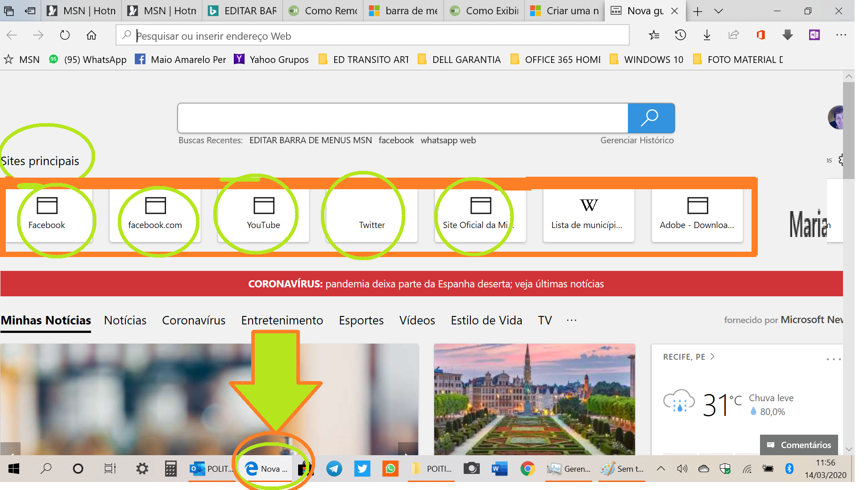Click the Office extension icon
This screenshot has height=490, width=868.
click(x=761, y=35)
